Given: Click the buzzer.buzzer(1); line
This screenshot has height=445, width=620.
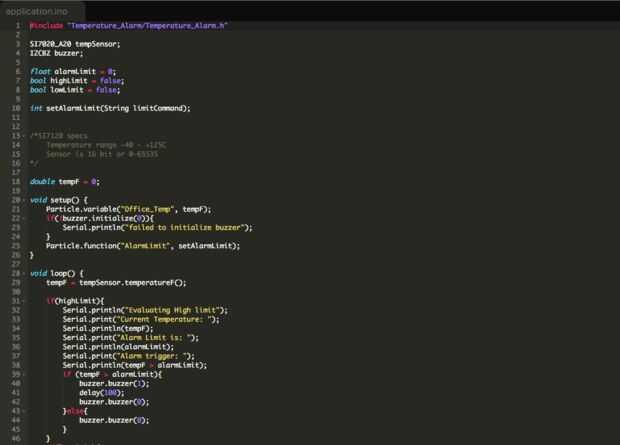Looking at the screenshot, I should point(114,383).
